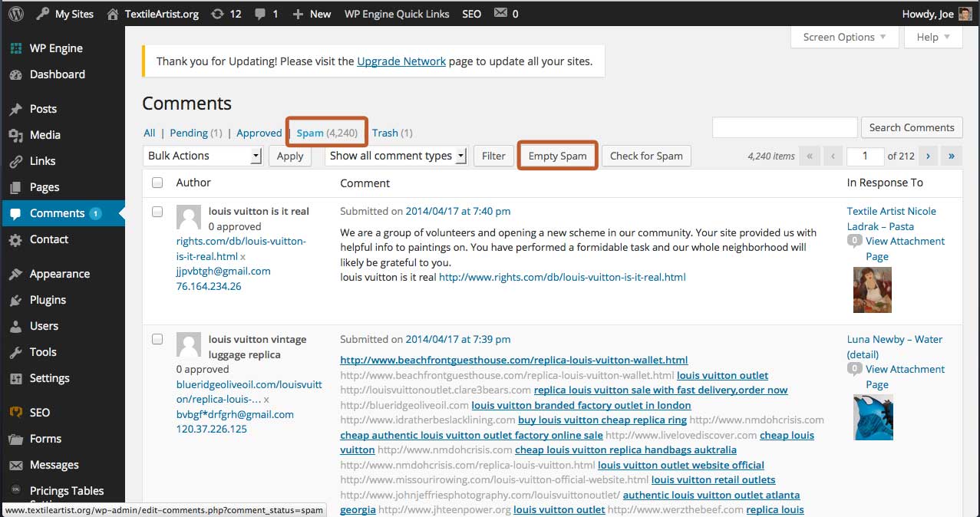Click the Empty Spam button
Screen dimensions: 980x517
pyautogui.click(x=557, y=156)
